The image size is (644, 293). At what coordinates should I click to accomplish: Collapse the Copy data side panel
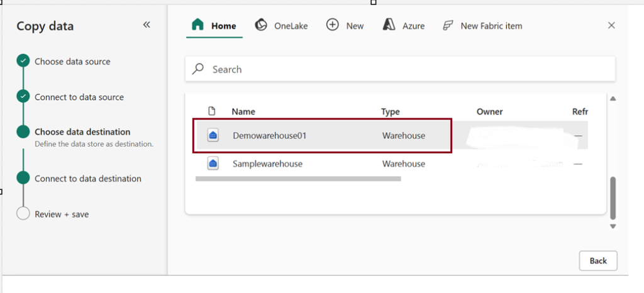147,25
